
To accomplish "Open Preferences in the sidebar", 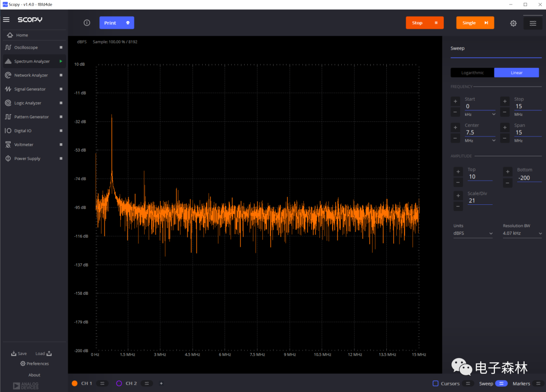I will [x=34, y=364].
